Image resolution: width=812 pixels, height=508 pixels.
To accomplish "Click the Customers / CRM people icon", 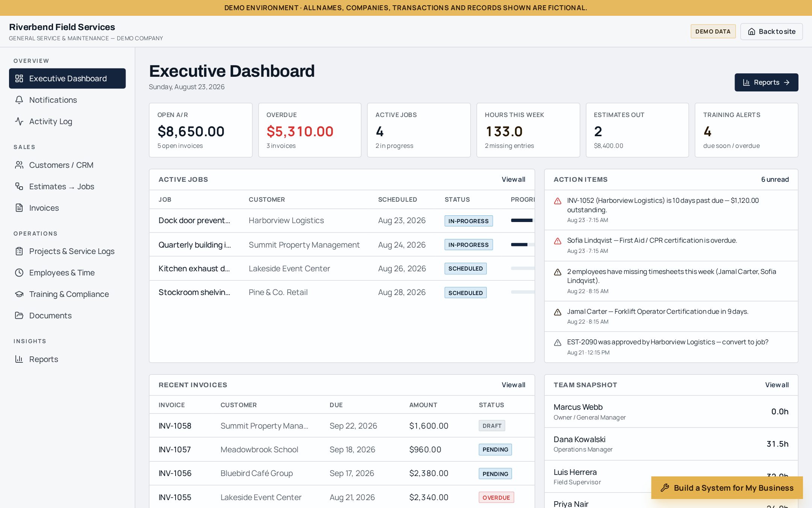I will 19,165.
